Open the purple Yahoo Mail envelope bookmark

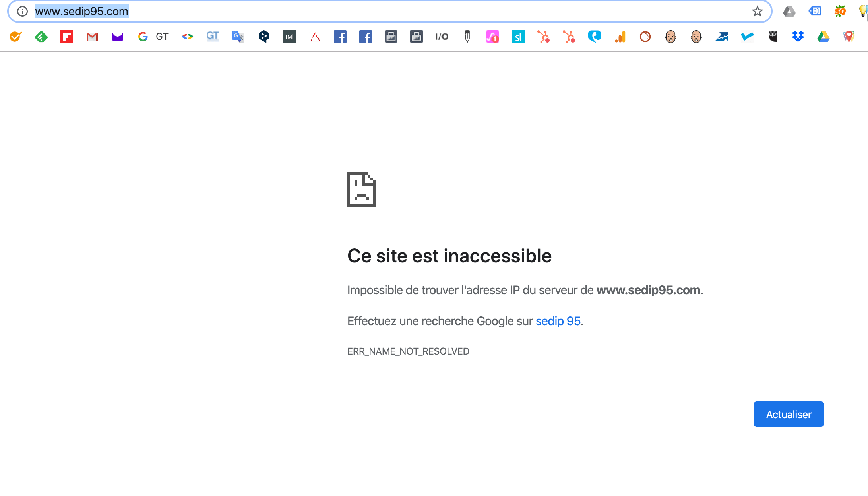click(x=118, y=37)
